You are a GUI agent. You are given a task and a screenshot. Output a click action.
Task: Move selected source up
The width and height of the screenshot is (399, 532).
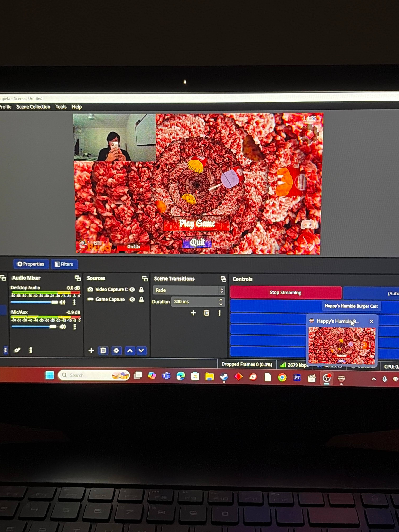coord(130,351)
